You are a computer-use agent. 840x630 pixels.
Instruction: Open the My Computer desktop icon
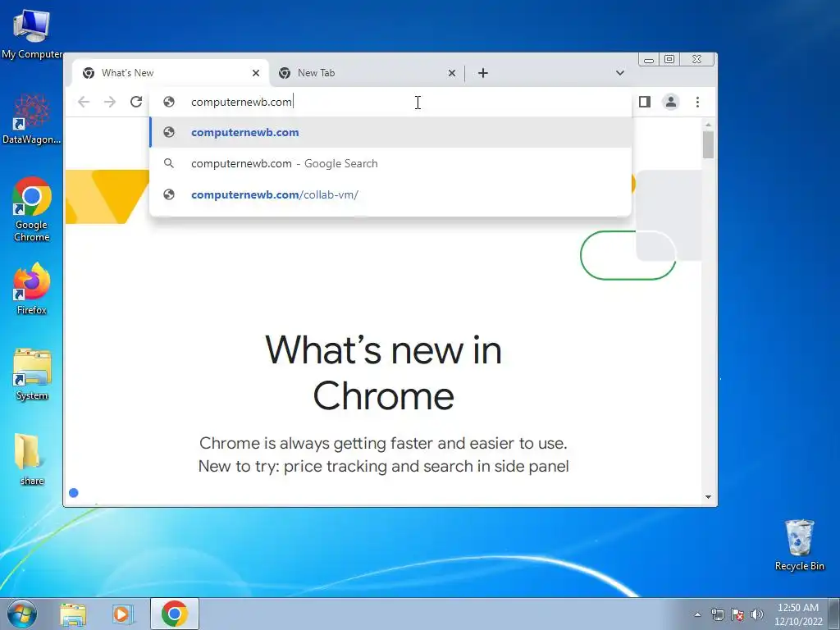coord(32,34)
